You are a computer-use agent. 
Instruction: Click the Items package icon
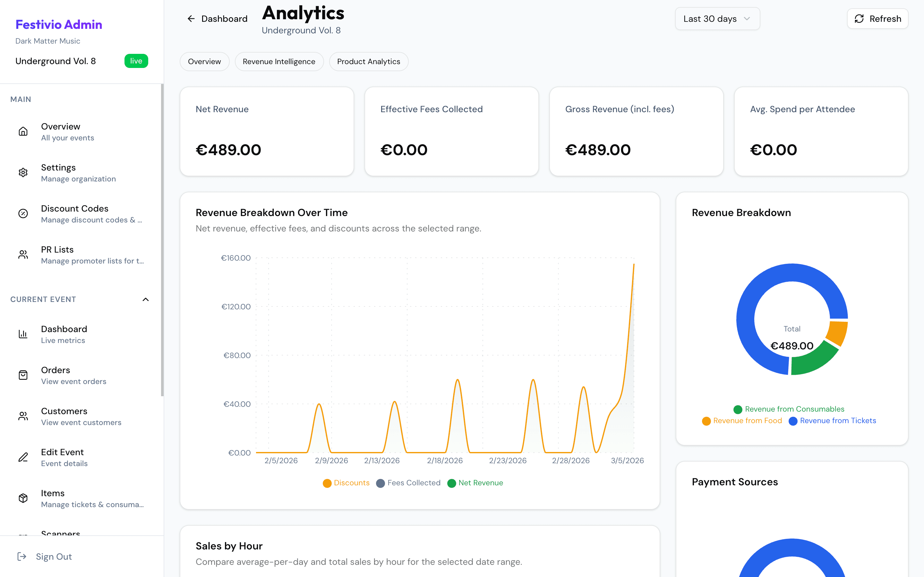(x=23, y=498)
